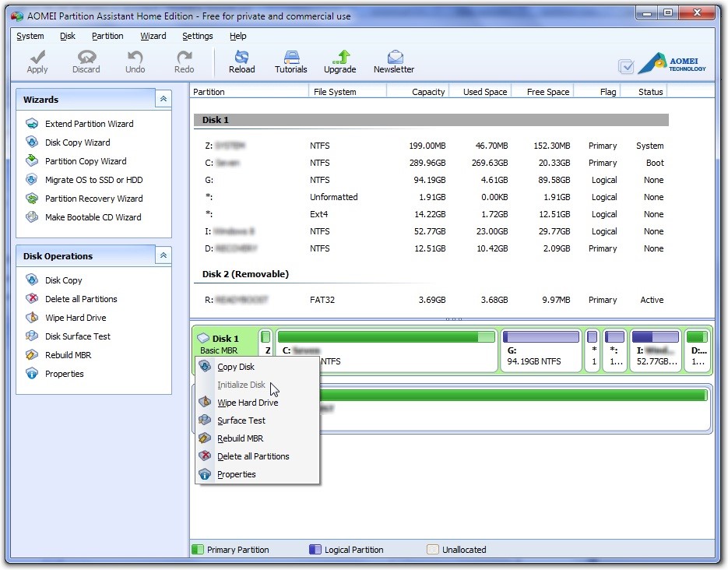Collapse the Wizards panel
The width and height of the screenshot is (728, 570).
pos(164,100)
